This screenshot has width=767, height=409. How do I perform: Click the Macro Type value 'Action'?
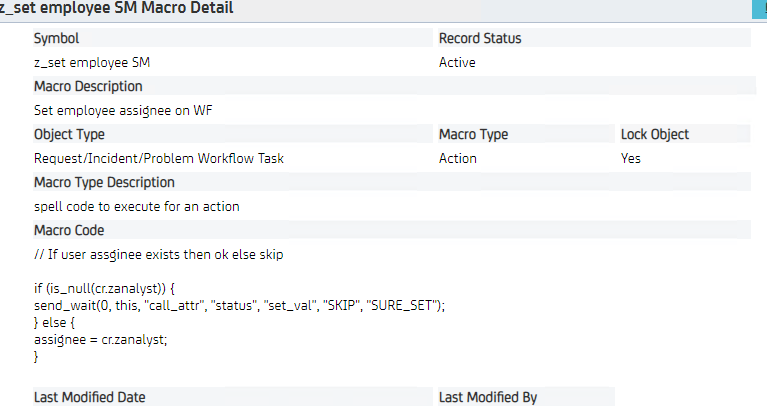pos(457,159)
